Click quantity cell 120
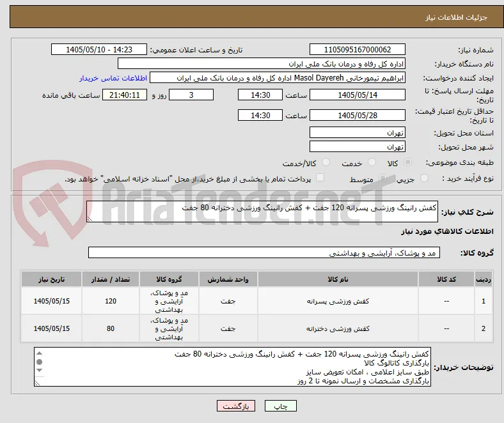 (x=111, y=301)
